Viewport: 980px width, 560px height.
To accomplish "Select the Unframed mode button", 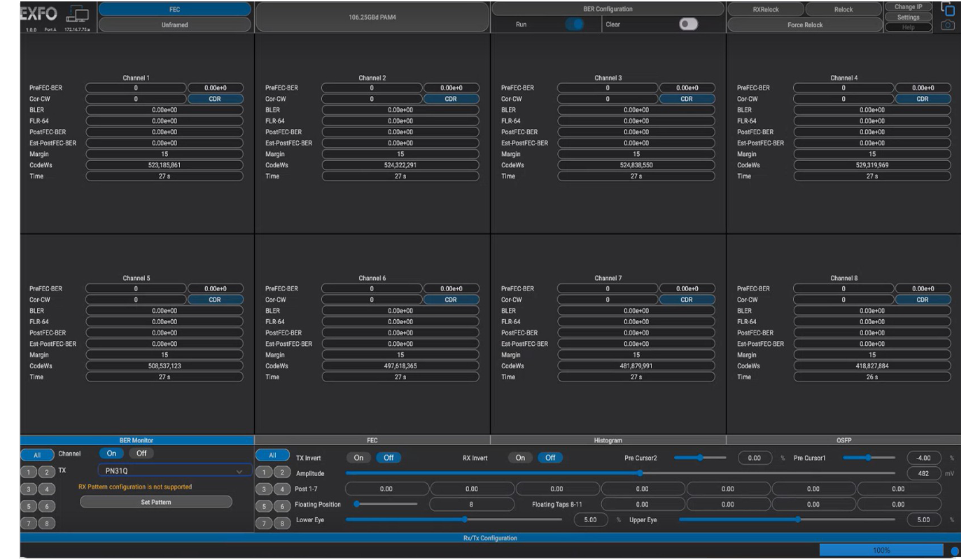I will [x=174, y=24].
